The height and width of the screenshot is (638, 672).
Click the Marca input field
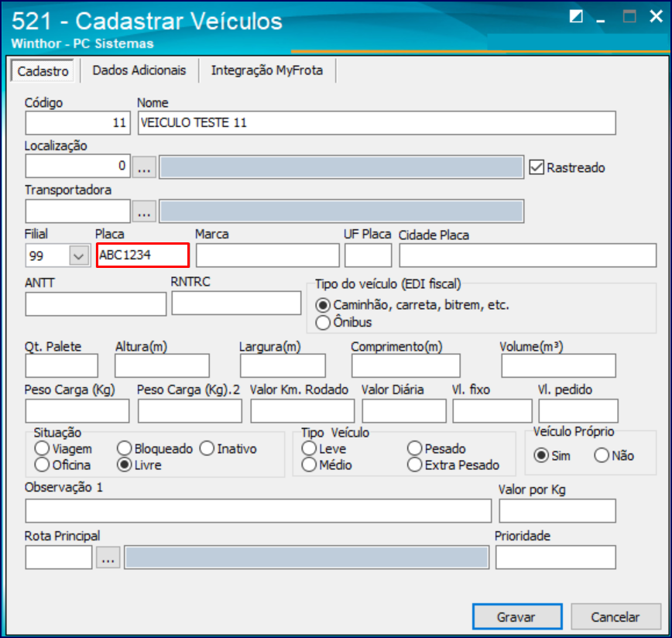click(x=267, y=256)
